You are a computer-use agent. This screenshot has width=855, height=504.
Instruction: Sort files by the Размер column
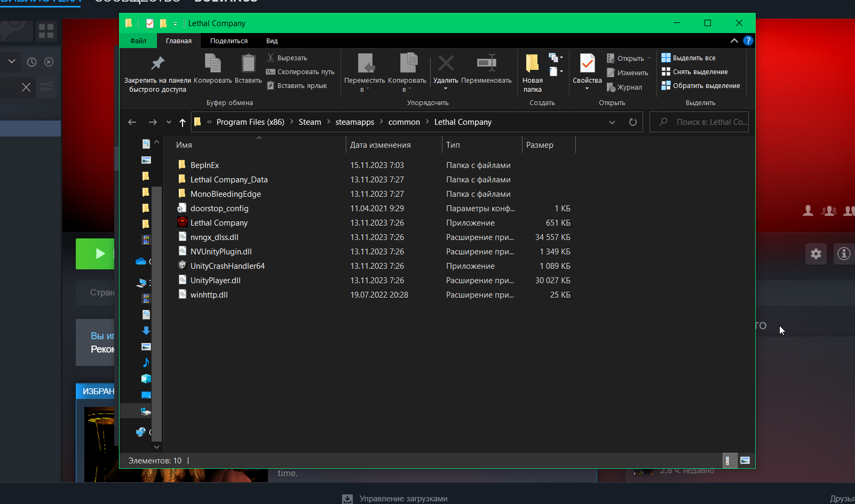click(x=549, y=145)
